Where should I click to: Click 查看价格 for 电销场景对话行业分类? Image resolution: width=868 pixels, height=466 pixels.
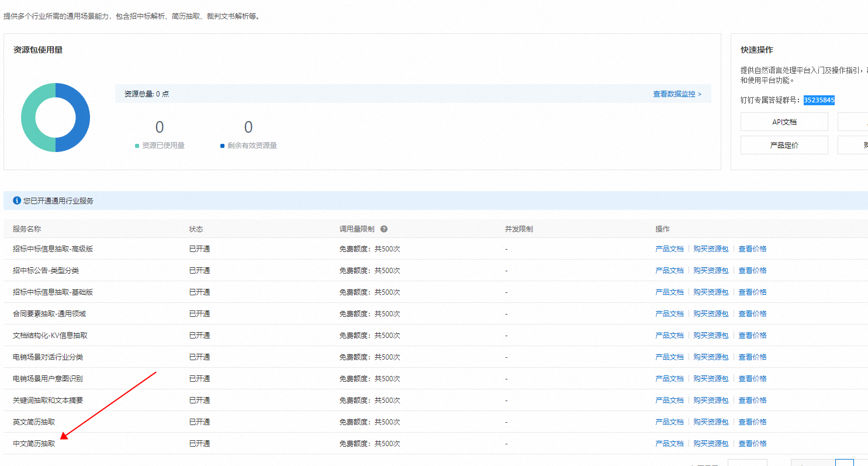tap(752, 357)
